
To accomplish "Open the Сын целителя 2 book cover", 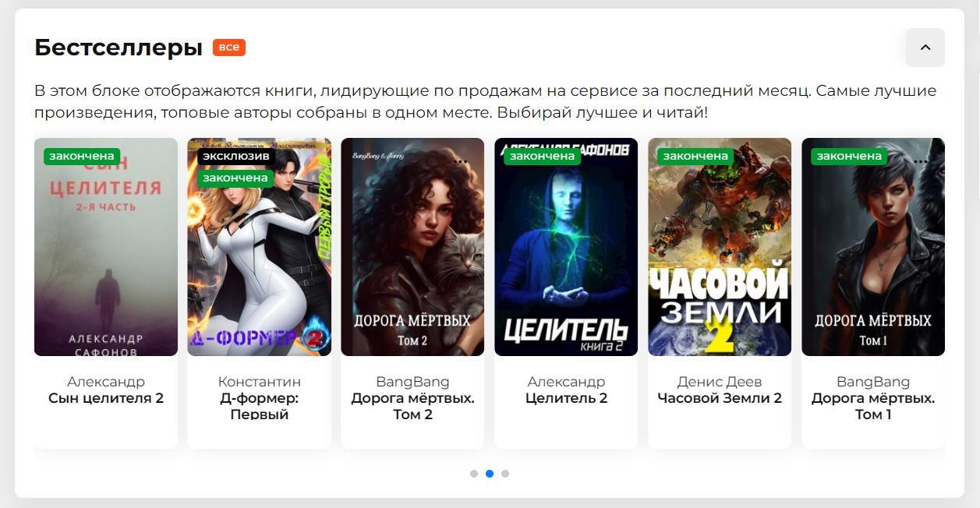I will pyautogui.click(x=106, y=247).
